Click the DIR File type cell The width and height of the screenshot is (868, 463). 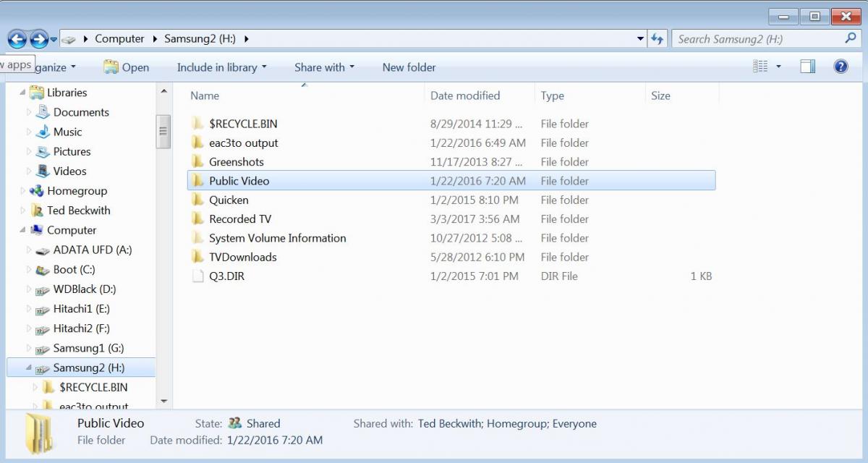(x=559, y=276)
